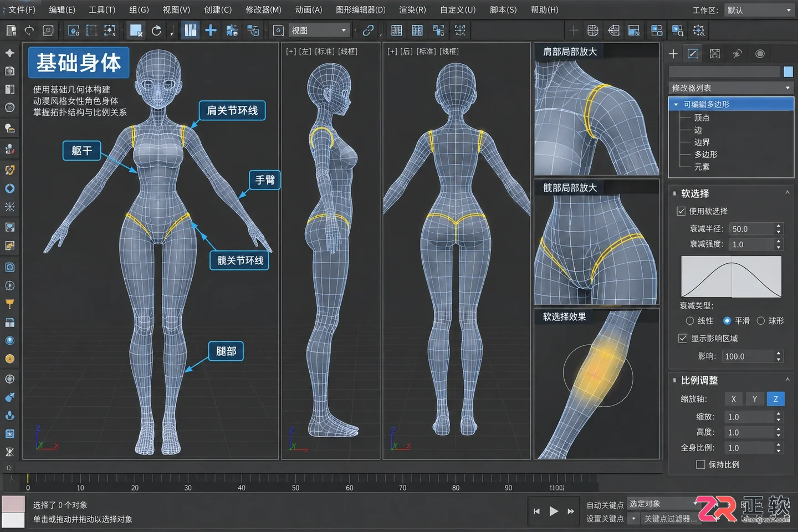This screenshot has height=532, width=798.
Task: Click the blue object color swatch
Action: (x=788, y=71)
